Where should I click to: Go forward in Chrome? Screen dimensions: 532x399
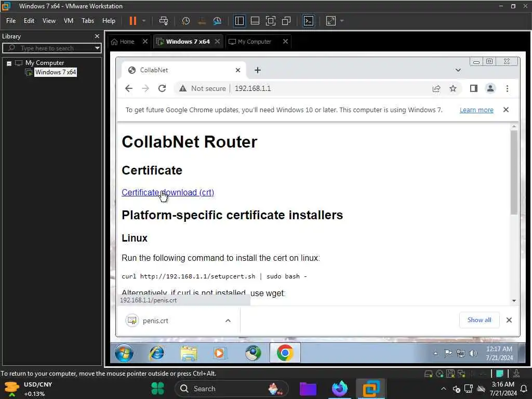pos(145,88)
